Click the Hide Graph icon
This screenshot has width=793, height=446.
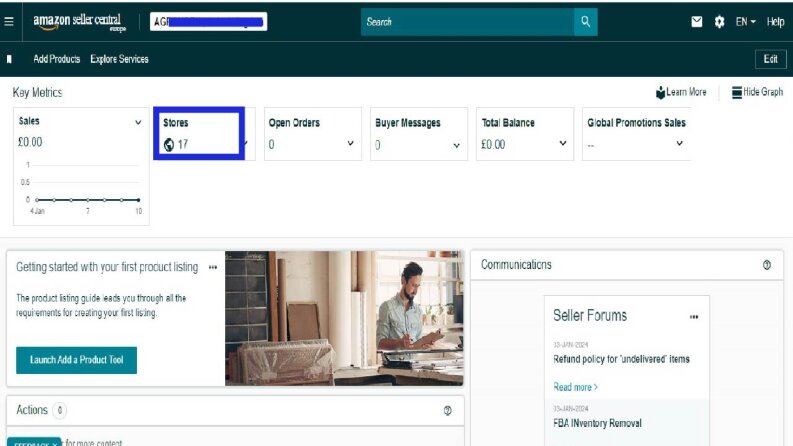[737, 92]
